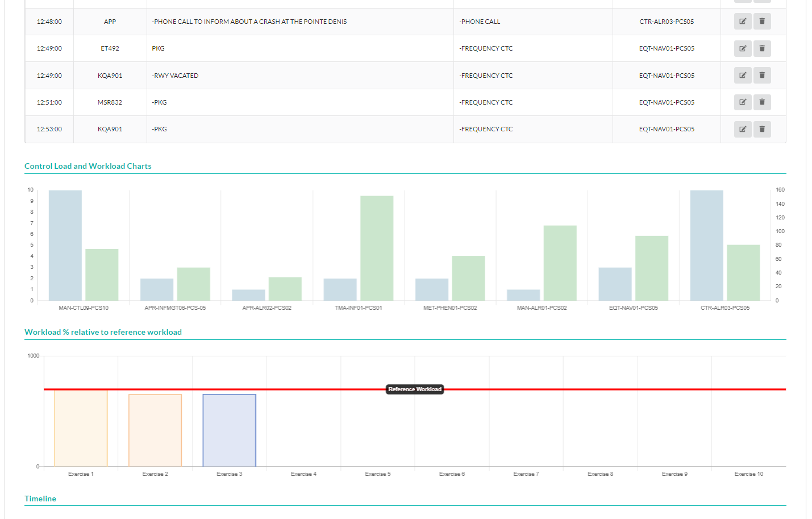The width and height of the screenshot is (812, 519).
Task: Select the blue MAN-CTL09-PCS10 bar
Action: pos(65,245)
